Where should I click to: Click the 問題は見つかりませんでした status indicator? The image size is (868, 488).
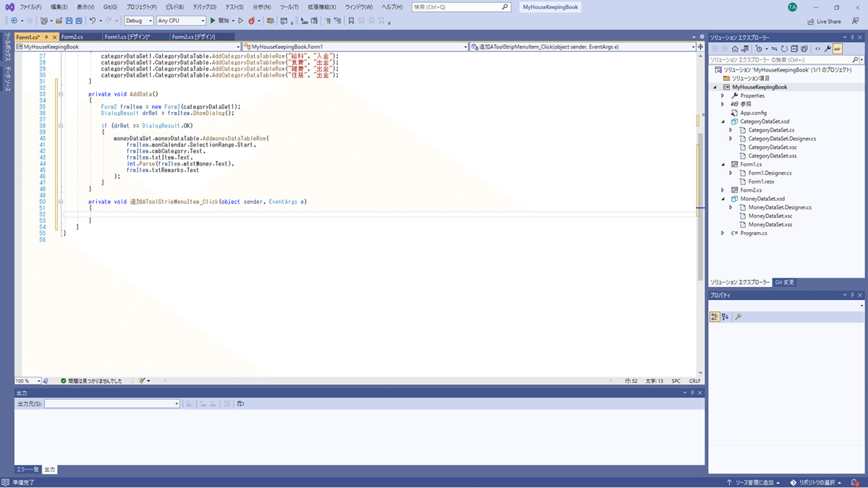[x=92, y=380]
